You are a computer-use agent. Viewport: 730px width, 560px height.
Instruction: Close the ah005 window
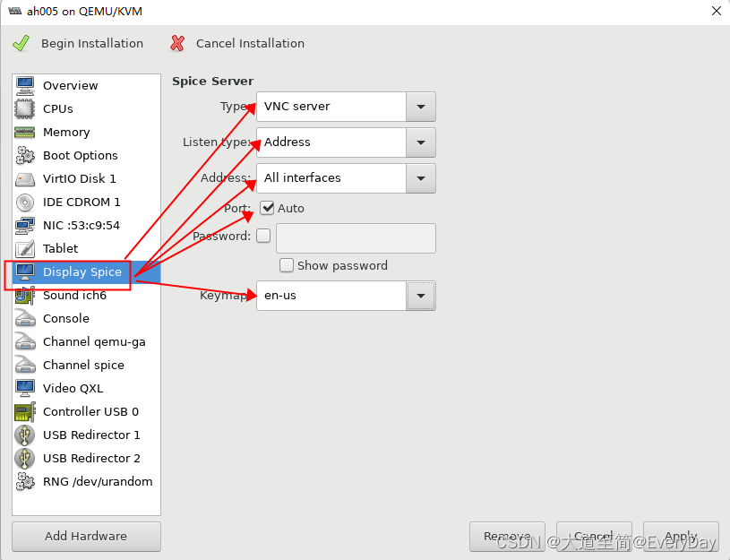[x=717, y=11]
